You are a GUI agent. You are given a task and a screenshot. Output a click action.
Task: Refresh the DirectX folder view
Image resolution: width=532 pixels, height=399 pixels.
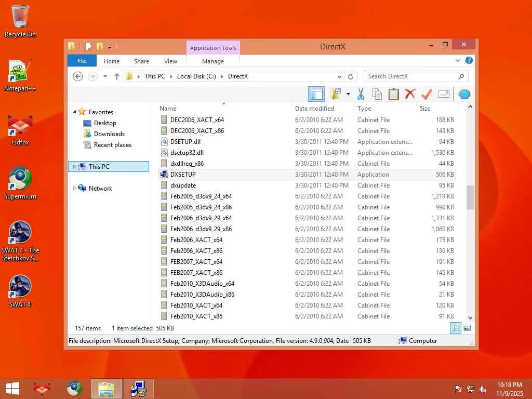351,77
